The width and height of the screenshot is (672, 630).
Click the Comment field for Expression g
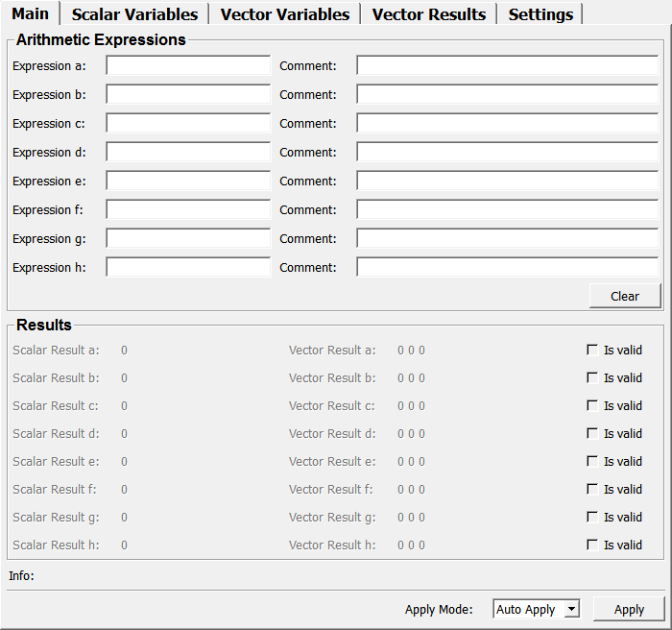507,239
